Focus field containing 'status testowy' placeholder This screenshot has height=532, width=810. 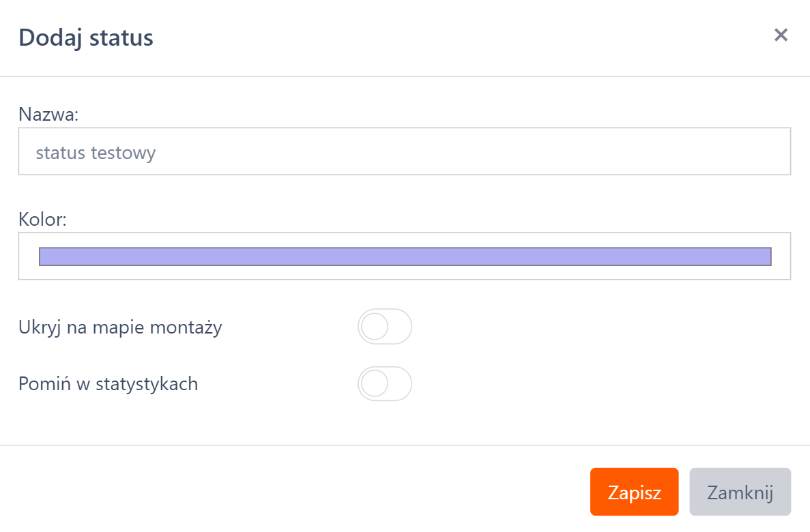404,151
